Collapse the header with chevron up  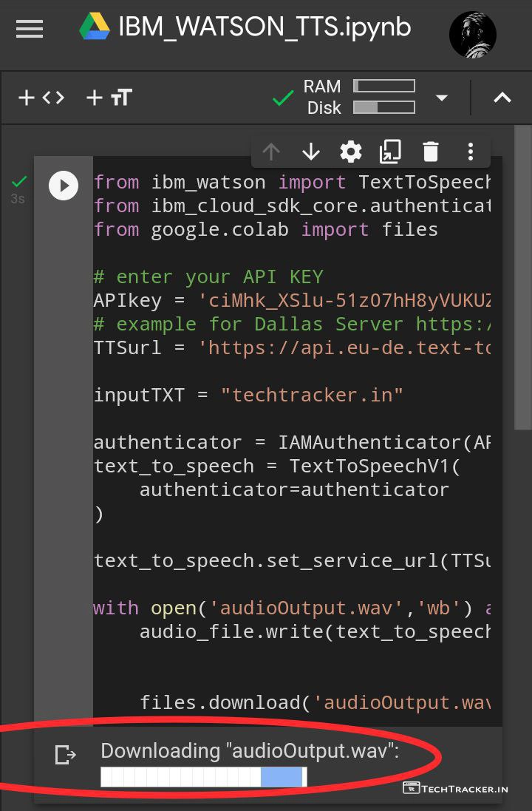(x=502, y=98)
